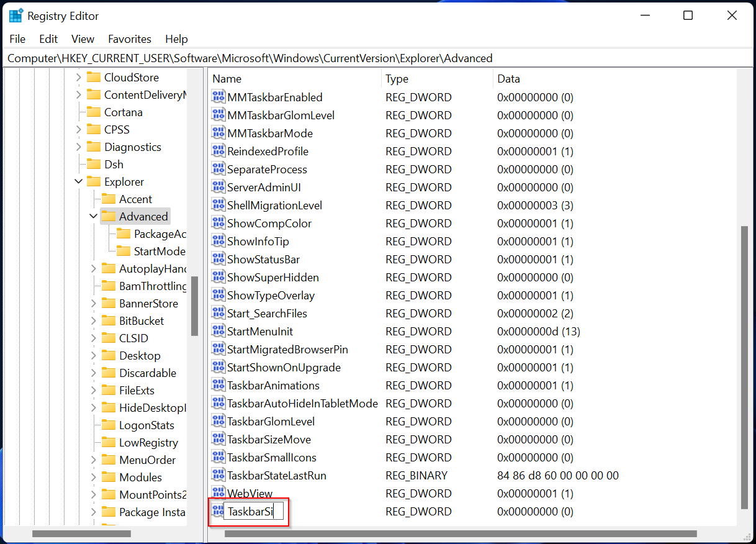This screenshot has width=756, height=544.
Task: Open the View menu
Action: click(x=83, y=39)
